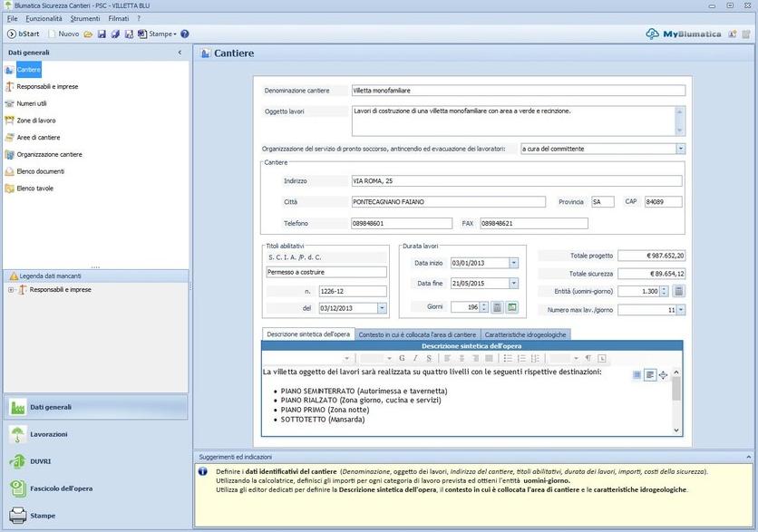Open the Funzionalità menu
Viewport: 758px width, 532px height.
(x=43, y=17)
